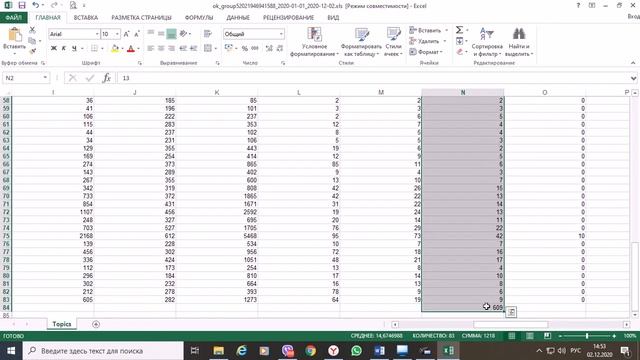Toggle bottom vertical alignment (highlighted)
Image resolution: width=640 pixels, height=360 pixels.
(171, 33)
